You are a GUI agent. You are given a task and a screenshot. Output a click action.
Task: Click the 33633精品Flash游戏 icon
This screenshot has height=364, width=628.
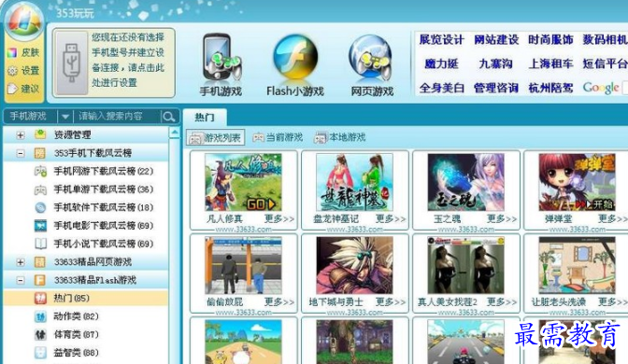[39, 280]
